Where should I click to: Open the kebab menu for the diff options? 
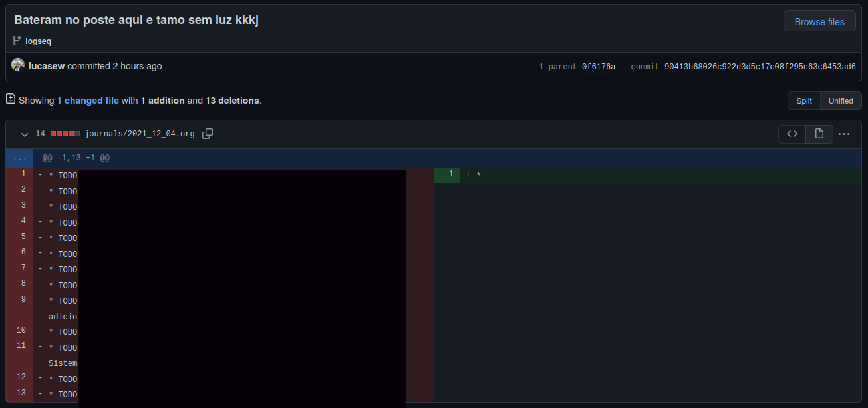click(x=844, y=134)
